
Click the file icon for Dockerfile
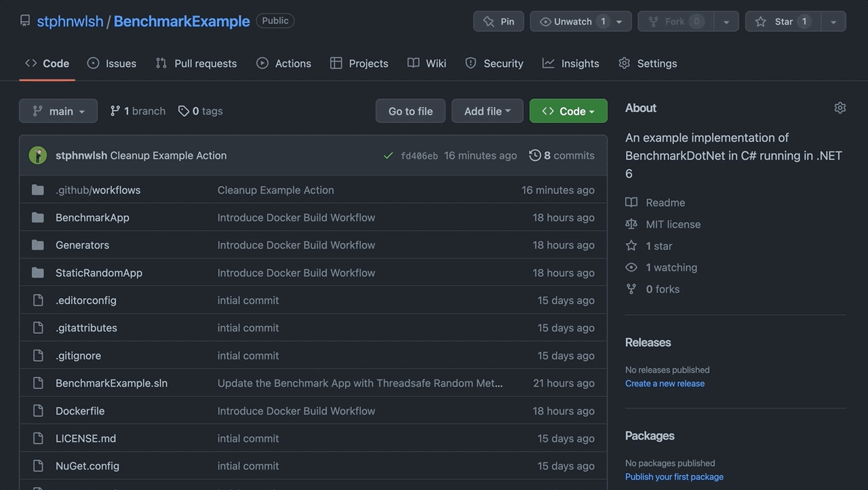[x=38, y=411]
